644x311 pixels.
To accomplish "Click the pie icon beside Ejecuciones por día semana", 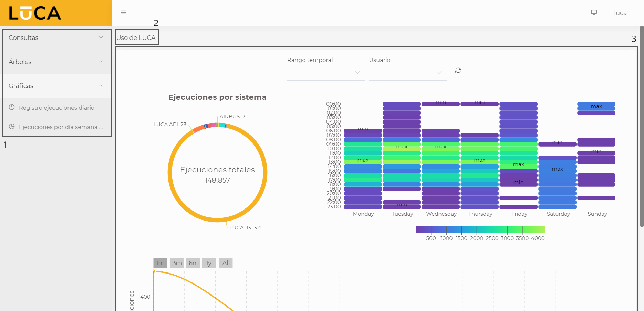I will point(12,127).
